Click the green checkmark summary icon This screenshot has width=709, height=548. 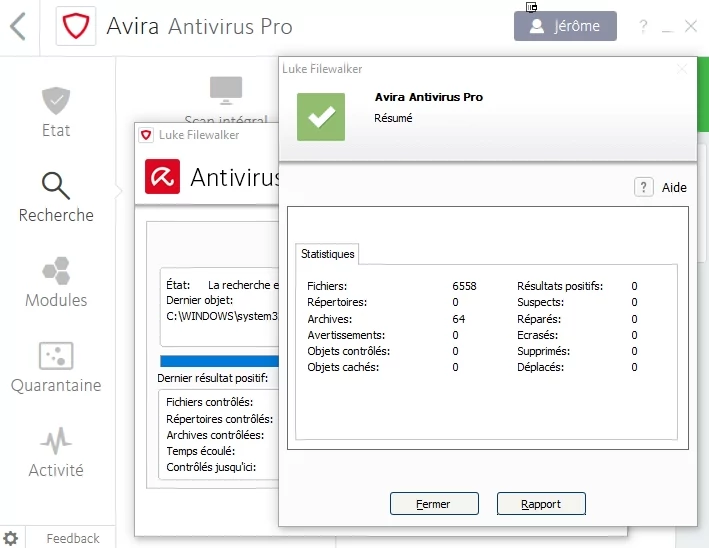point(321,117)
